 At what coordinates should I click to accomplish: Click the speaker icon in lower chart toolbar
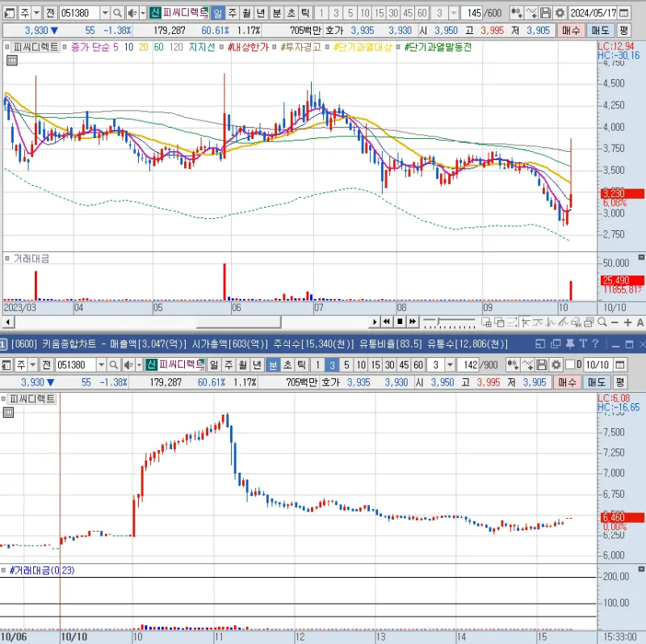[x=128, y=365]
